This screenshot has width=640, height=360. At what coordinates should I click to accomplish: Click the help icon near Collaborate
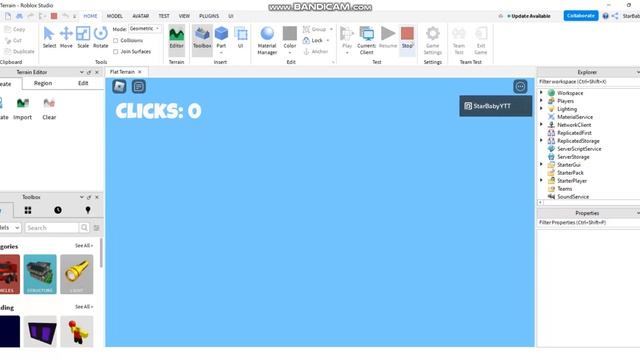pyautogui.click(x=605, y=16)
